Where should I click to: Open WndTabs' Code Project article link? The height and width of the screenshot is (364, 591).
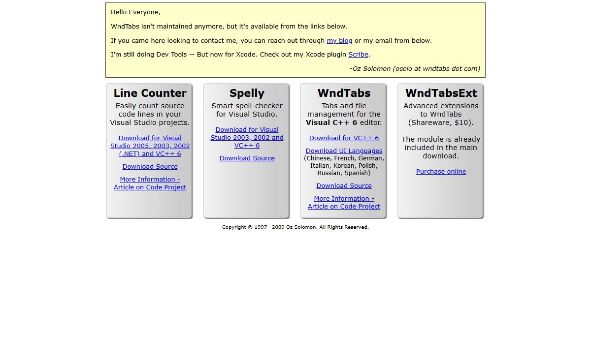[344, 202]
